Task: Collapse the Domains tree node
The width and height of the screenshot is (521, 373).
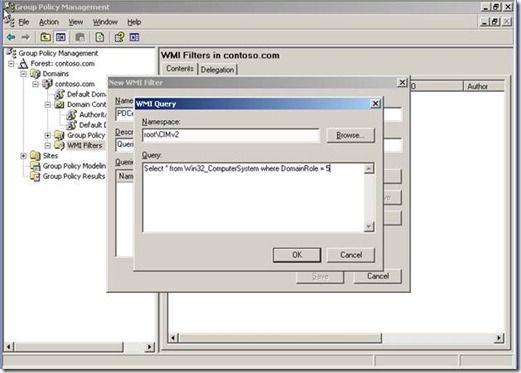Action: (x=23, y=74)
